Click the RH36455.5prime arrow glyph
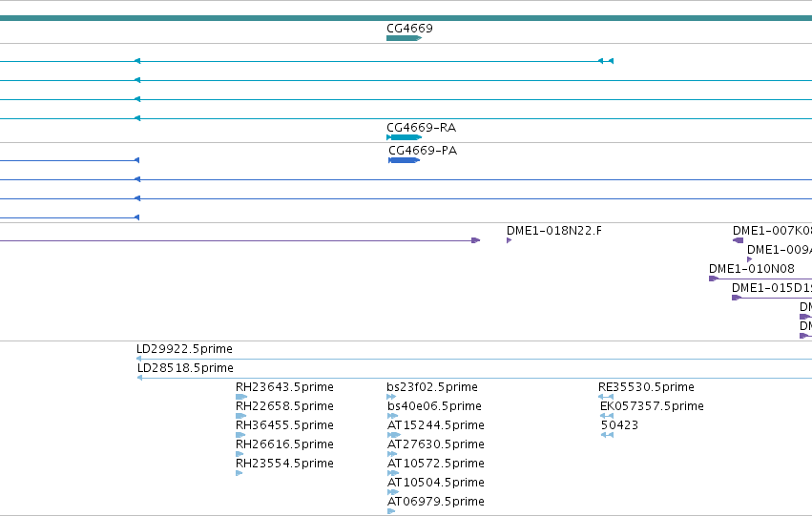This screenshot has height=516, width=812. (240, 435)
